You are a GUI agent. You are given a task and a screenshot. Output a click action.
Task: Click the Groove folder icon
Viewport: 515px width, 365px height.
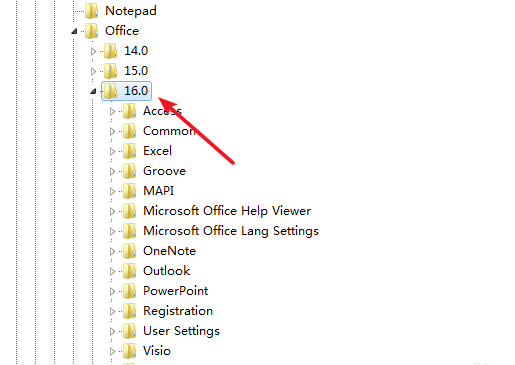click(x=129, y=171)
